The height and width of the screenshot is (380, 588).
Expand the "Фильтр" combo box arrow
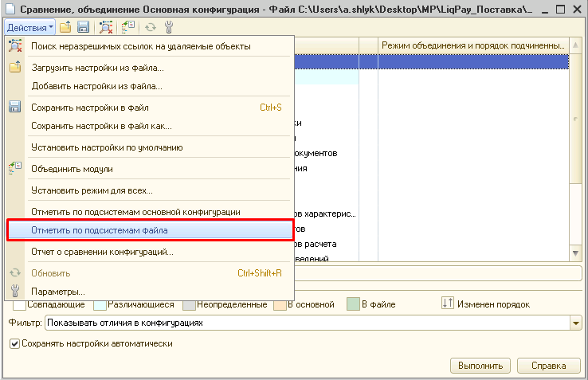(x=576, y=323)
